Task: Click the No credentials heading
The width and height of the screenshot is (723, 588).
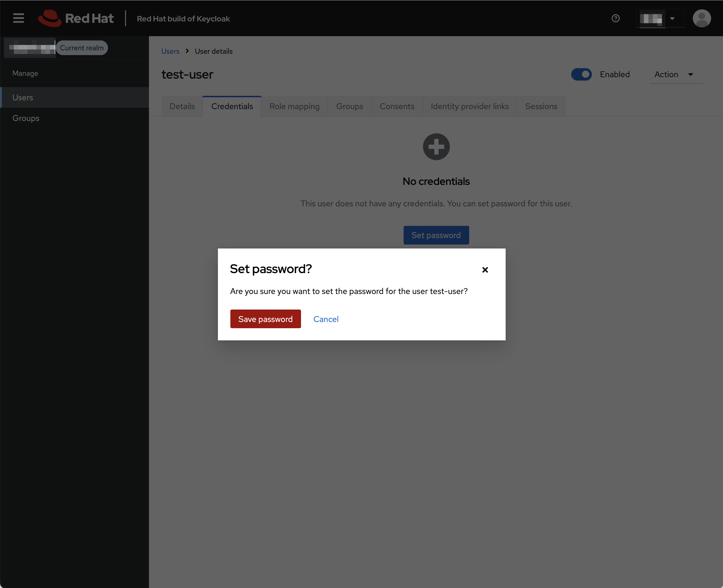Action: [x=436, y=181]
